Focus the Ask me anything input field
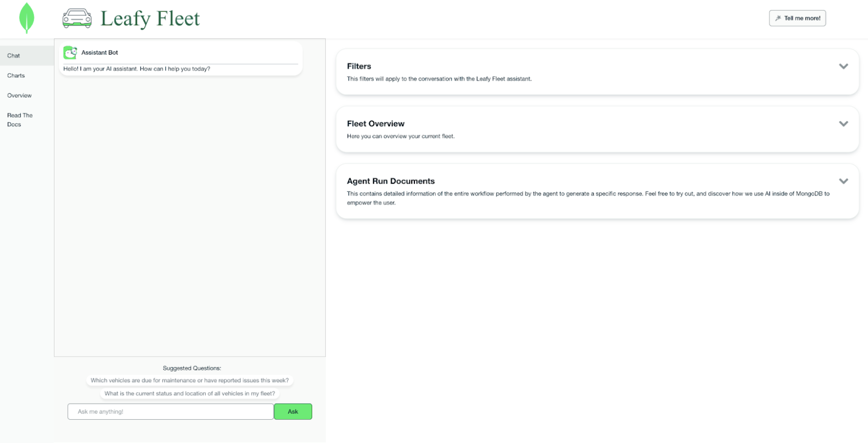 (x=171, y=412)
